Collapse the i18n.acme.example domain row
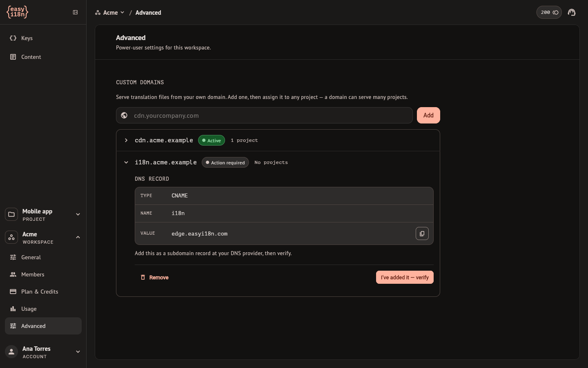Screen dimensions: 588x368 tap(126, 162)
